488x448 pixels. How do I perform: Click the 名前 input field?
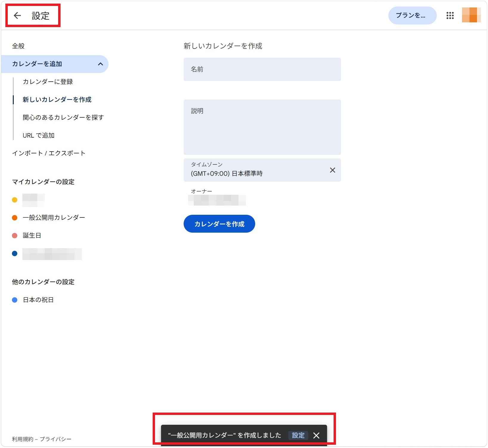[x=262, y=69]
